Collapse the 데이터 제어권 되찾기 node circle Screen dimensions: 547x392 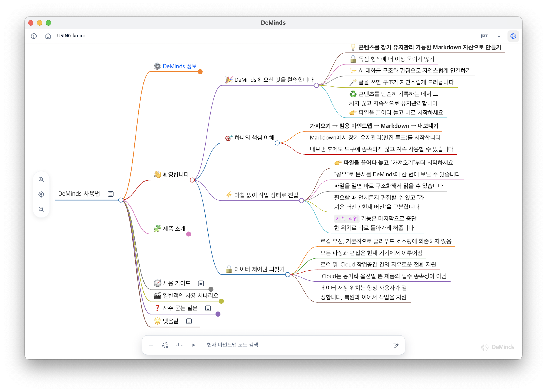288,275
